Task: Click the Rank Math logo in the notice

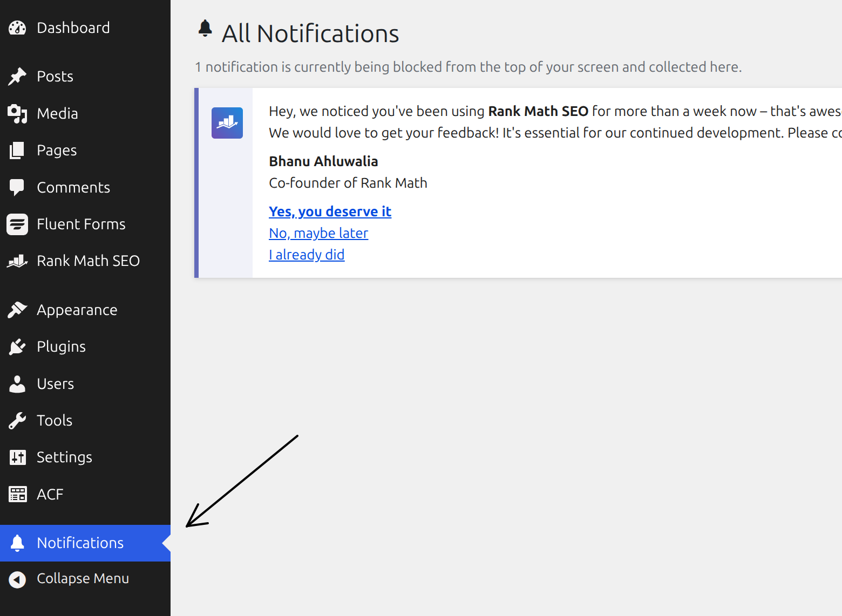Action: pos(227,123)
